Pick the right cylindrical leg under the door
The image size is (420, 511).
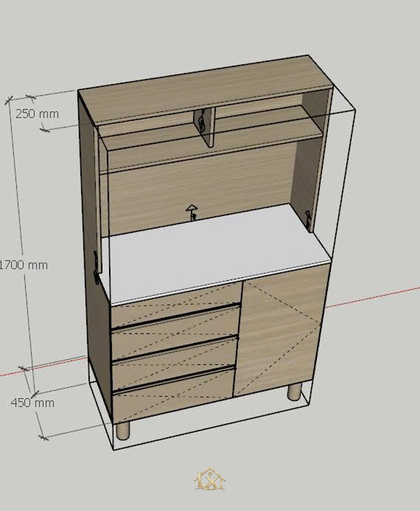click(x=294, y=392)
